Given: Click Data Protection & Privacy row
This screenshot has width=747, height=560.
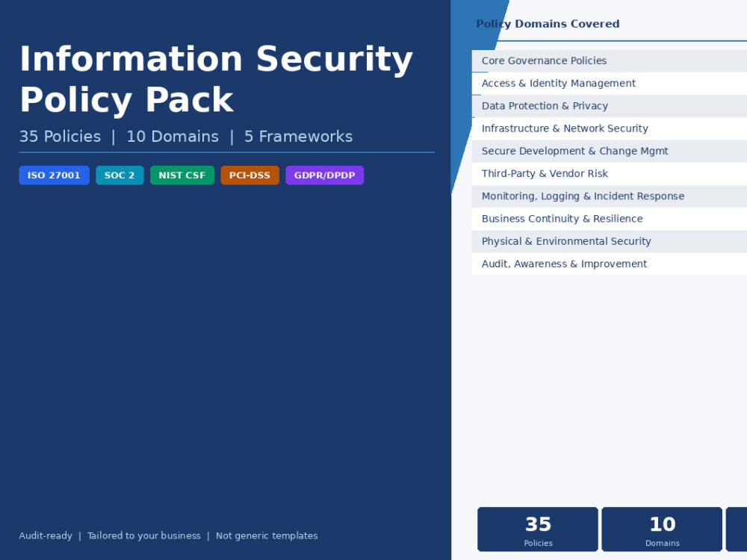Looking at the screenshot, I should click(610, 106).
